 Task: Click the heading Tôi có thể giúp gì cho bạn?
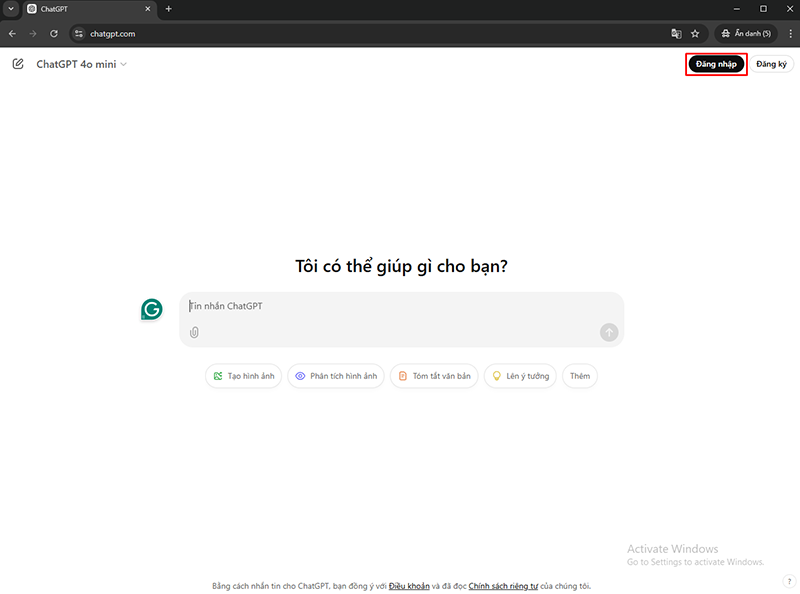[402, 266]
